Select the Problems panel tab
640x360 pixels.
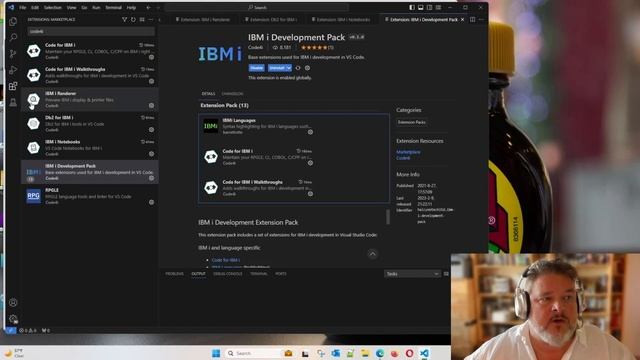tap(175, 274)
